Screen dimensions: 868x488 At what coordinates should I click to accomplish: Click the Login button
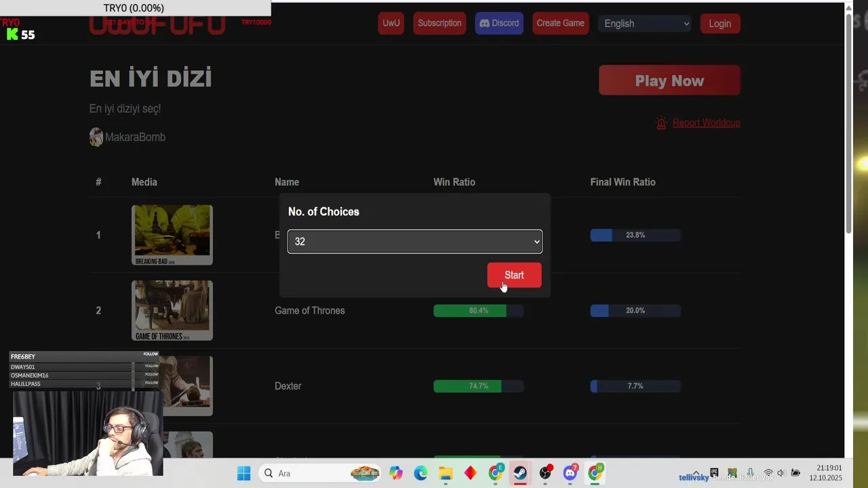[x=719, y=24]
